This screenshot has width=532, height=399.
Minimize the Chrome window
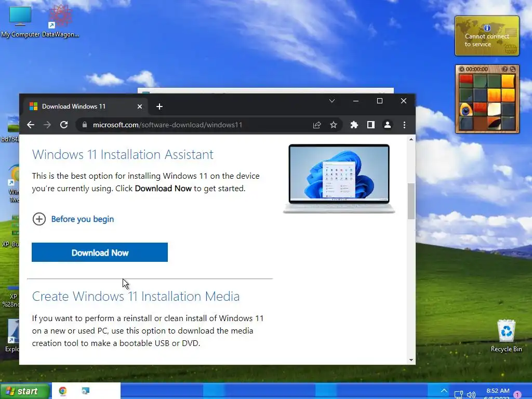click(355, 101)
